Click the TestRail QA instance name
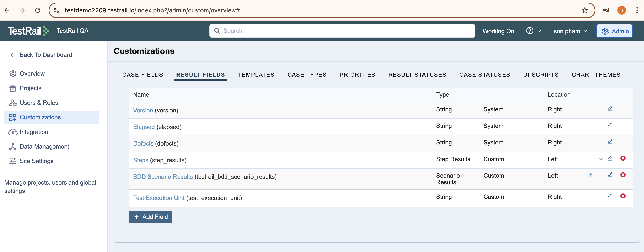 pos(73,31)
